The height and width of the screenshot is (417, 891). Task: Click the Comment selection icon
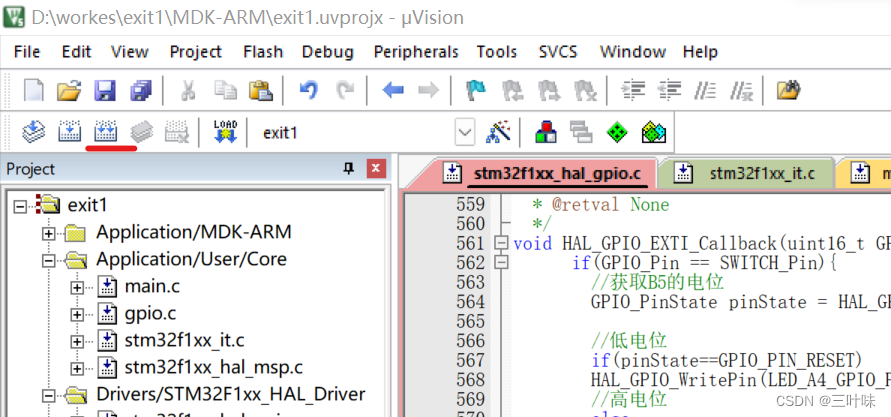(705, 90)
